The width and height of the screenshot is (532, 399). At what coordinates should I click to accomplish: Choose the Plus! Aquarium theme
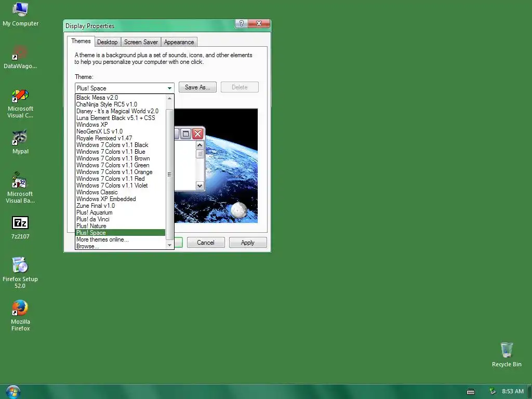tap(120, 212)
